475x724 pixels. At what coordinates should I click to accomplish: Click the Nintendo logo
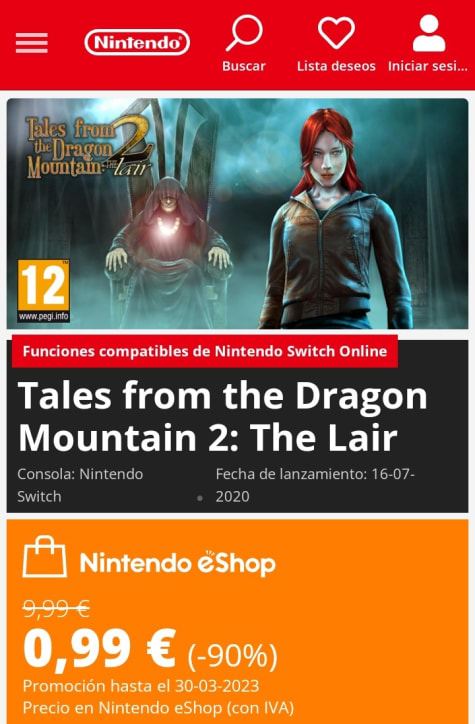click(x=137, y=42)
